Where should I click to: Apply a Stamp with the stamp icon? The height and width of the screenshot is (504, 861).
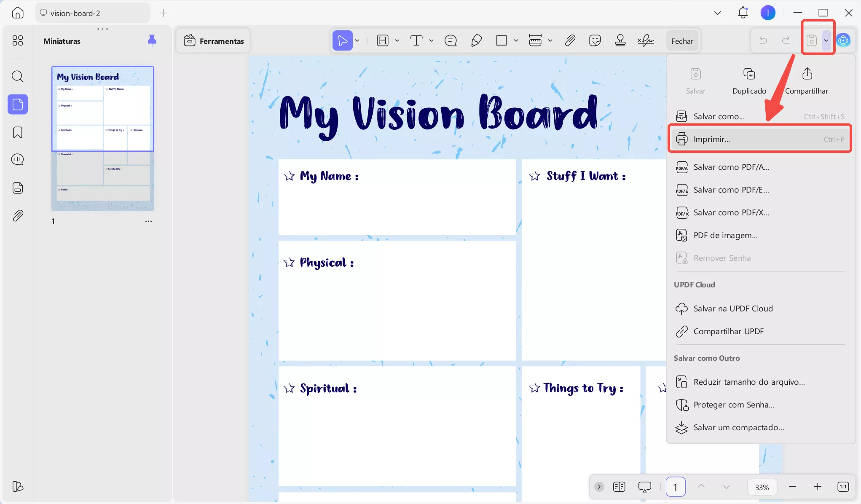click(x=620, y=40)
